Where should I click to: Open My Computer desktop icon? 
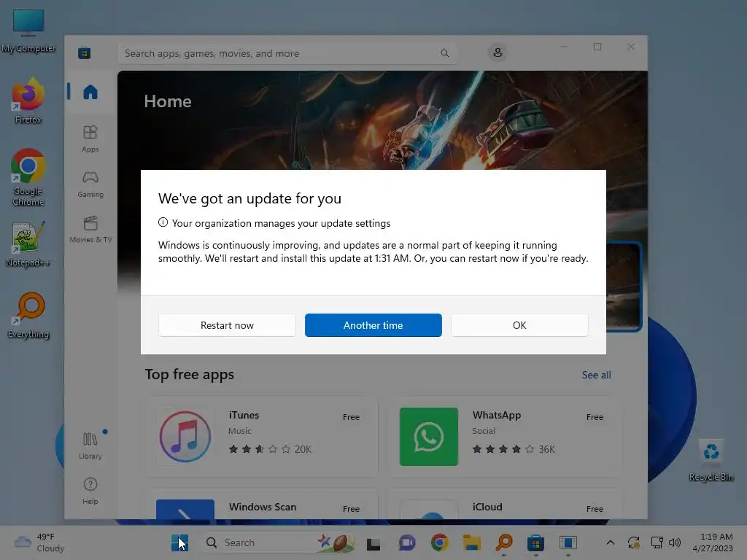click(x=28, y=31)
